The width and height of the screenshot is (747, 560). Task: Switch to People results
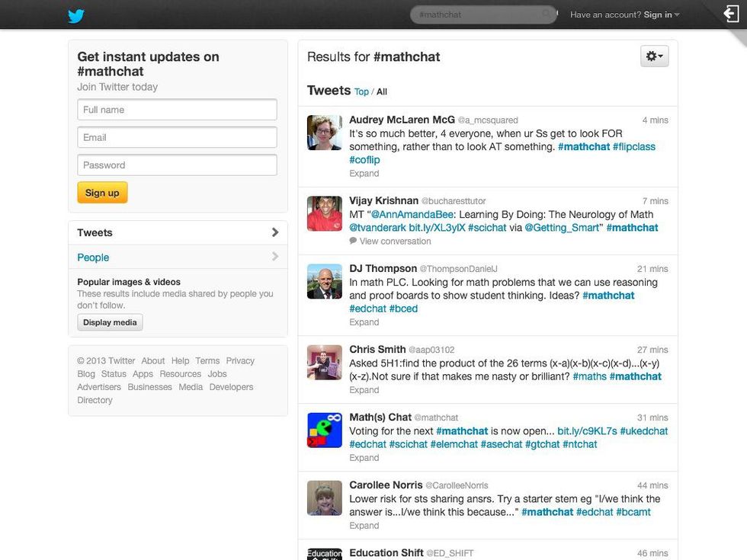coord(178,258)
